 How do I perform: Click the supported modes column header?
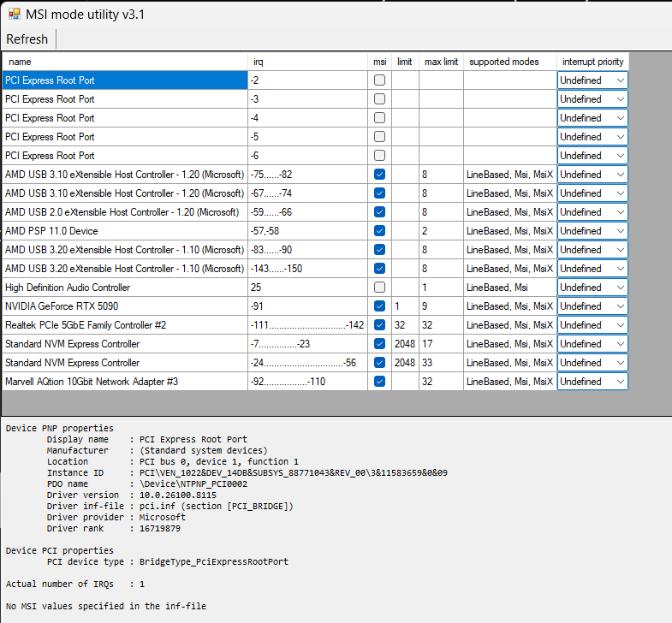(x=510, y=62)
